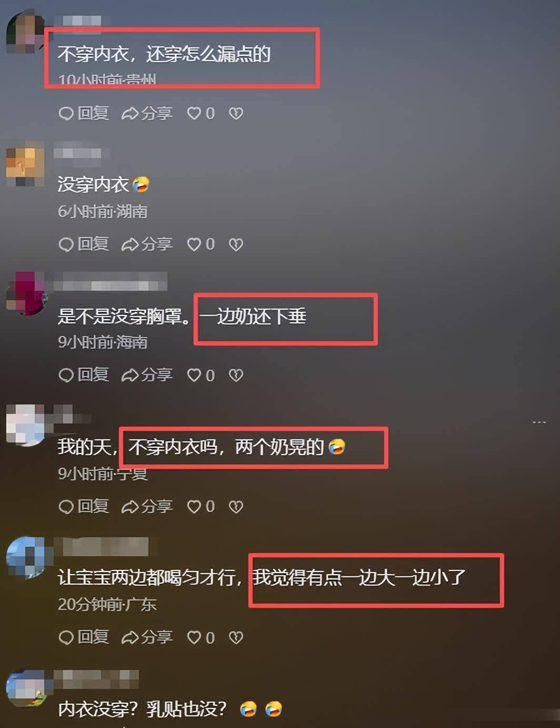Screen dimensions: 560x728
Task: Open the three-dot more options menu
Action: [539, 422]
